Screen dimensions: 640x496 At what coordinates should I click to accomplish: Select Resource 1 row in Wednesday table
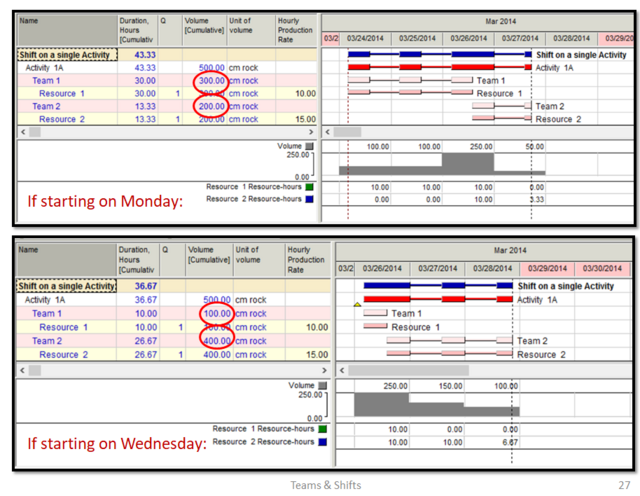coord(173,327)
